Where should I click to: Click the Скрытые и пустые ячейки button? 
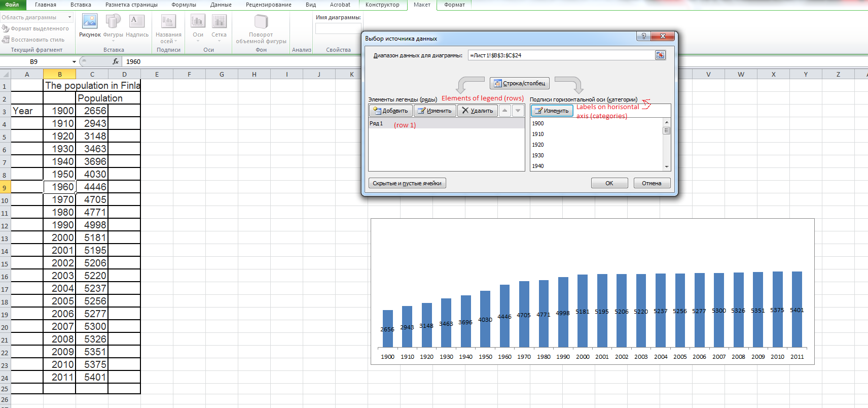[407, 183]
